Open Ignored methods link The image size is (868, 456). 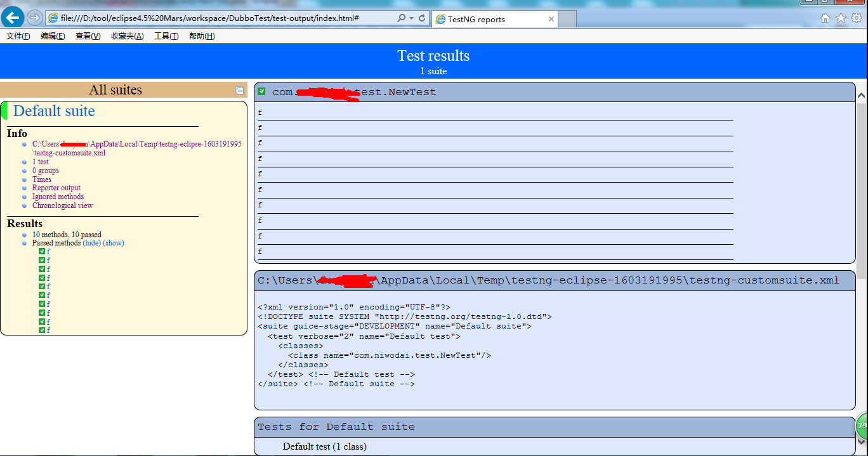(x=58, y=197)
